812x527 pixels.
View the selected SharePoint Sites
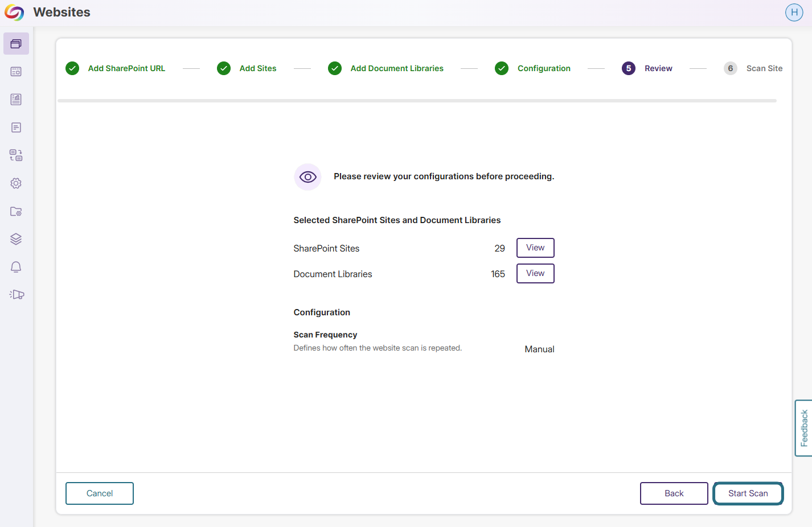pos(535,248)
